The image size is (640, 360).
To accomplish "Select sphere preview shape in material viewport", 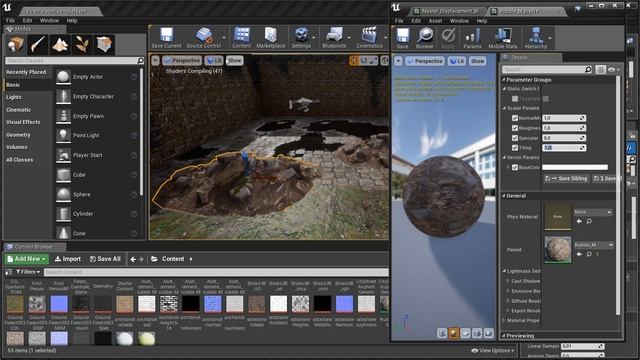I will point(454,333).
